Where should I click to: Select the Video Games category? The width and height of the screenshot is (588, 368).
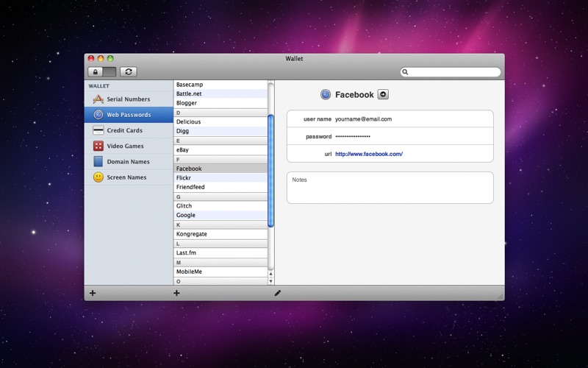[124, 146]
